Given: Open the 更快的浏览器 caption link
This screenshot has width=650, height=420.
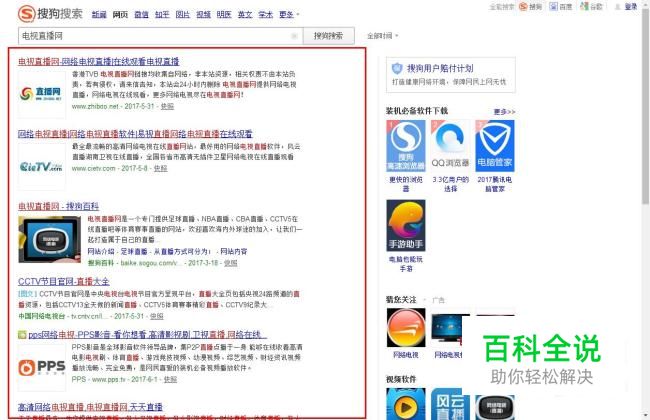Looking at the screenshot, I should tap(406, 184).
